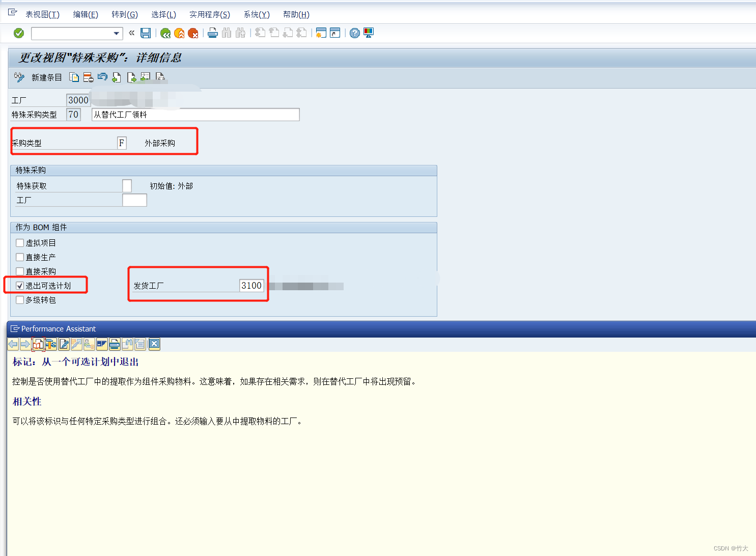
Task: Click inside the 发货工厂 input field showing 3100
Action: [251, 285]
